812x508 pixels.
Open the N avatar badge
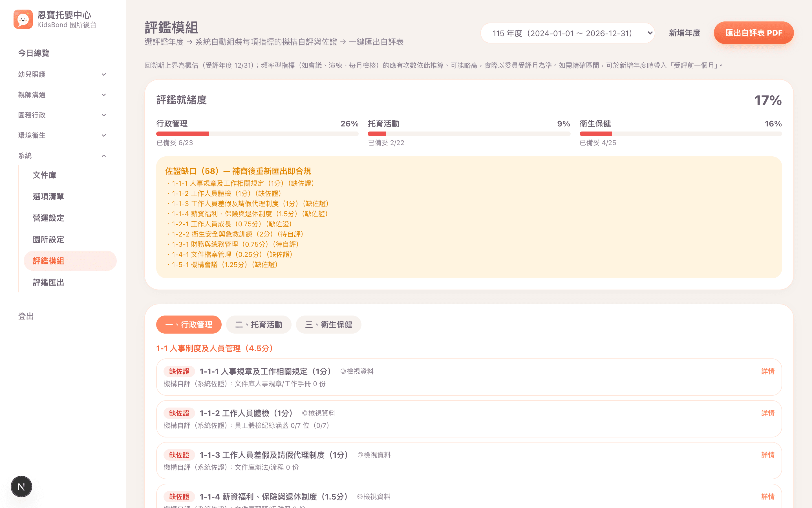[21, 486]
